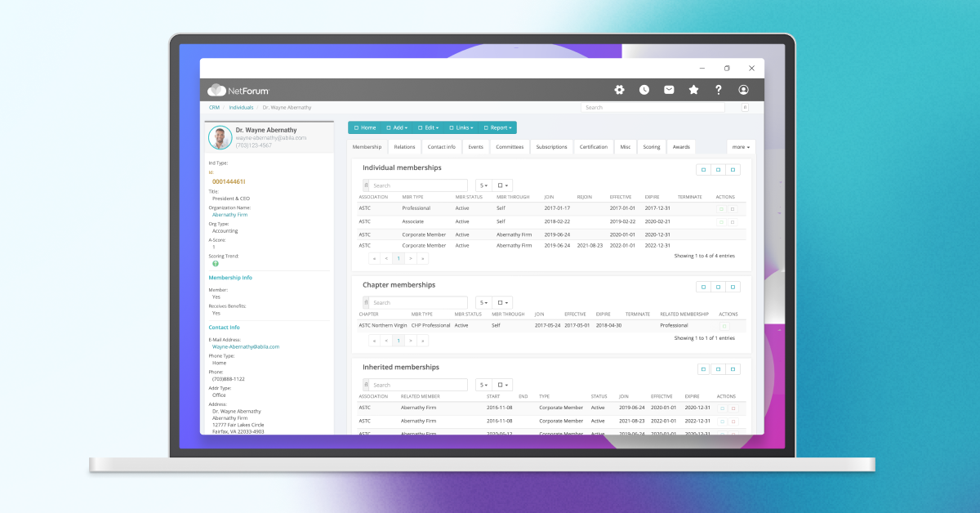Click the favorites star icon
This screenshot has height=513, width=980.
[693, 90]
